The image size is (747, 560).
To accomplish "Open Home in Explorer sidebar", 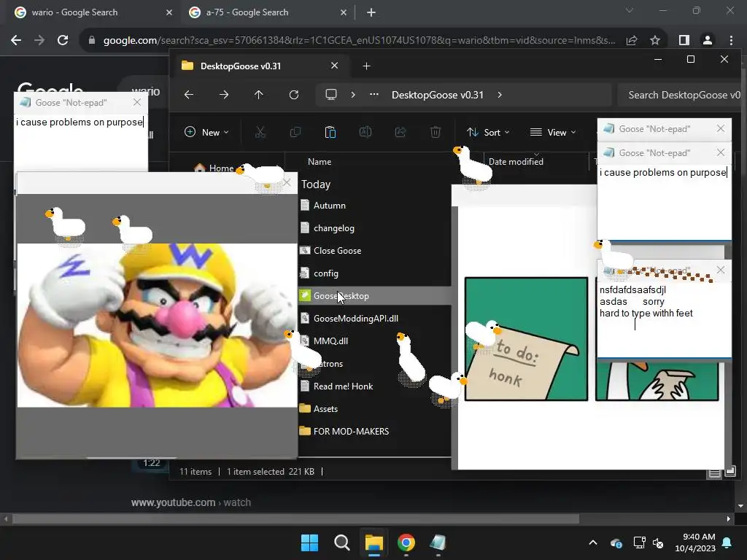I will [x=221, y=168].
